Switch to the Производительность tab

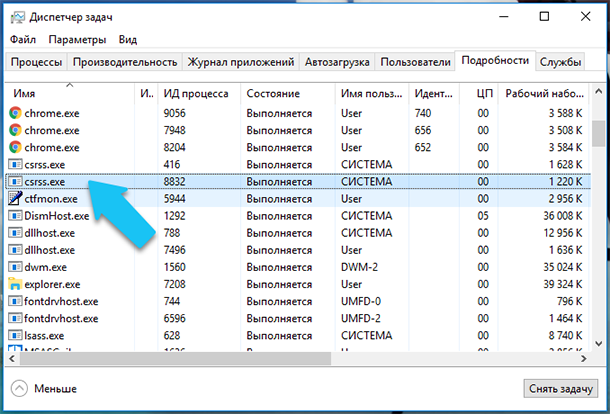[125, 62]
